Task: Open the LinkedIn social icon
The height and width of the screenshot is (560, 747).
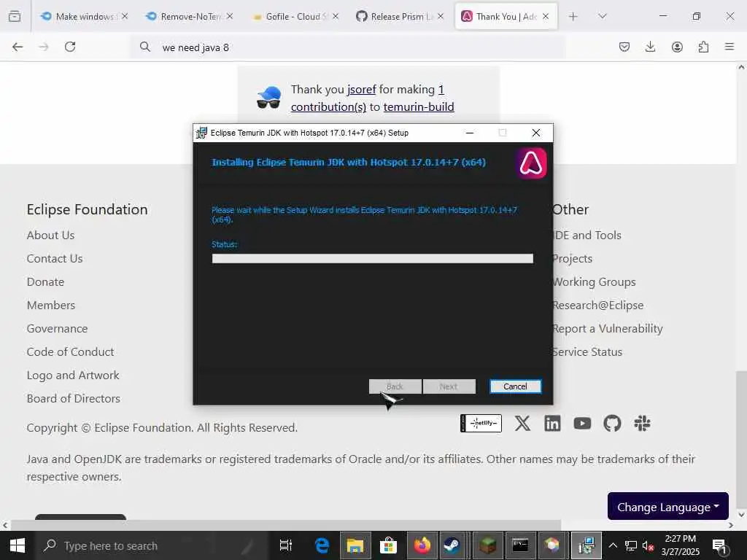Action: (553, 424)
